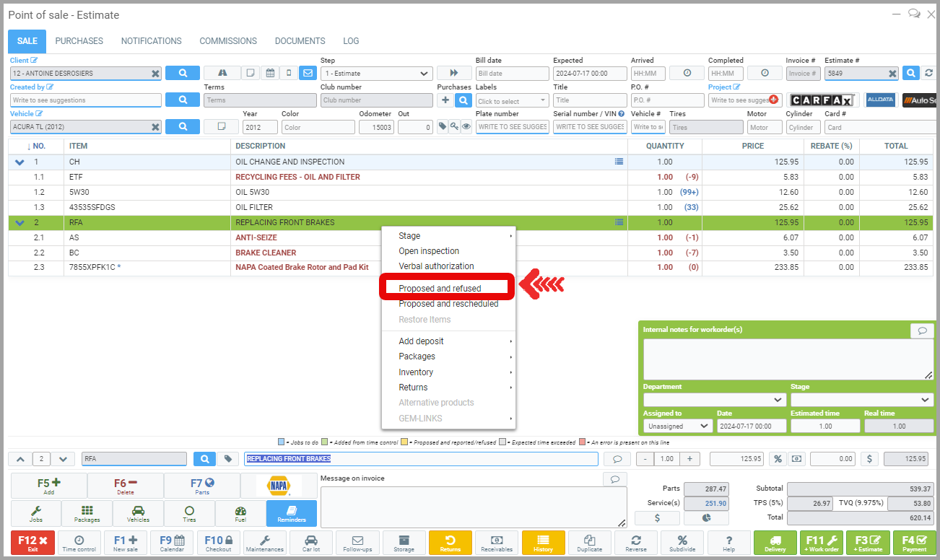
Task: Switch to the COMMISSIONS tab
Action: coord(228,41)
